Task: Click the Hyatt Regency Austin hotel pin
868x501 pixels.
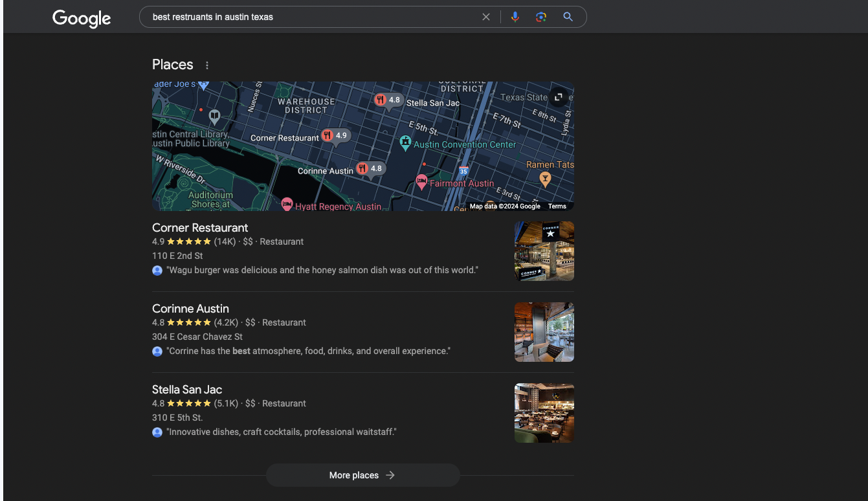Action: pos(287,205)
